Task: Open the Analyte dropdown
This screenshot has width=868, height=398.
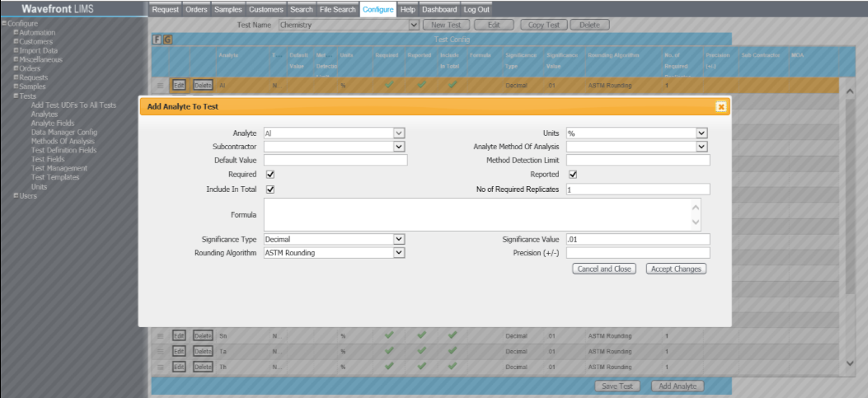Action: [x=399, y=133]
